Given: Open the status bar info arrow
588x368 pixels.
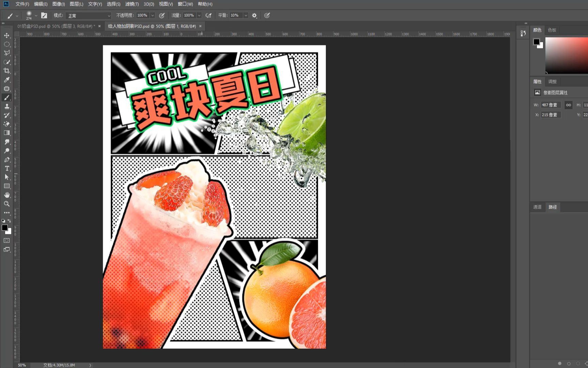Looking at the screenshot, I should (90, 365).
